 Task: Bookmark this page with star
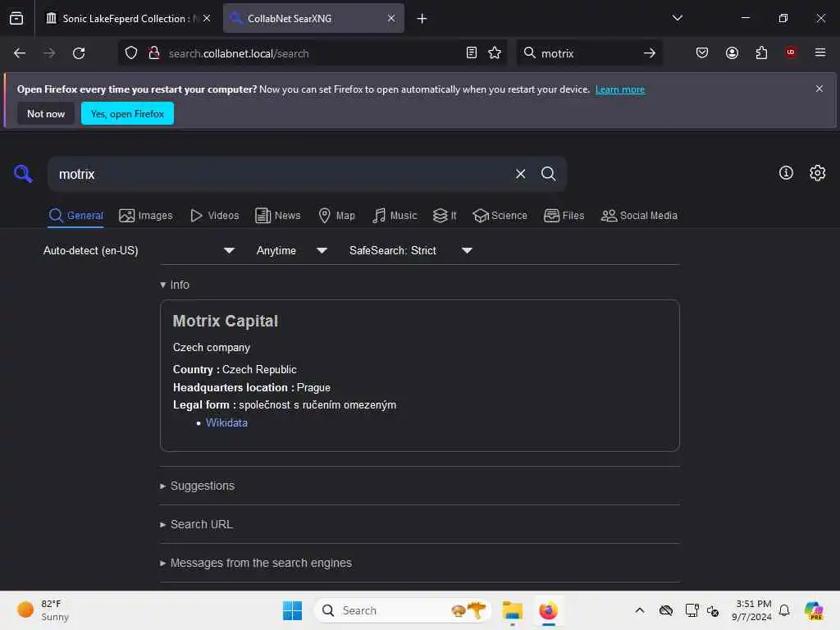(495, 52)
